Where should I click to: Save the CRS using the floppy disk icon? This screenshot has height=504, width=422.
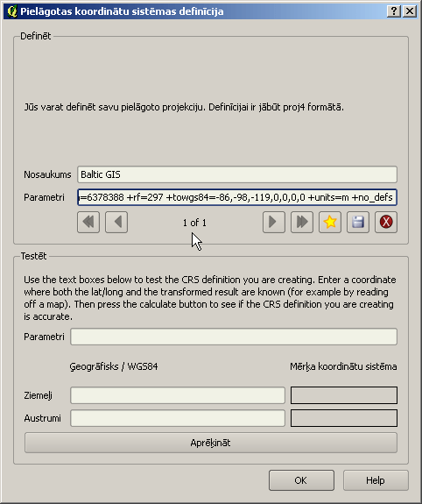click(358, 222)
